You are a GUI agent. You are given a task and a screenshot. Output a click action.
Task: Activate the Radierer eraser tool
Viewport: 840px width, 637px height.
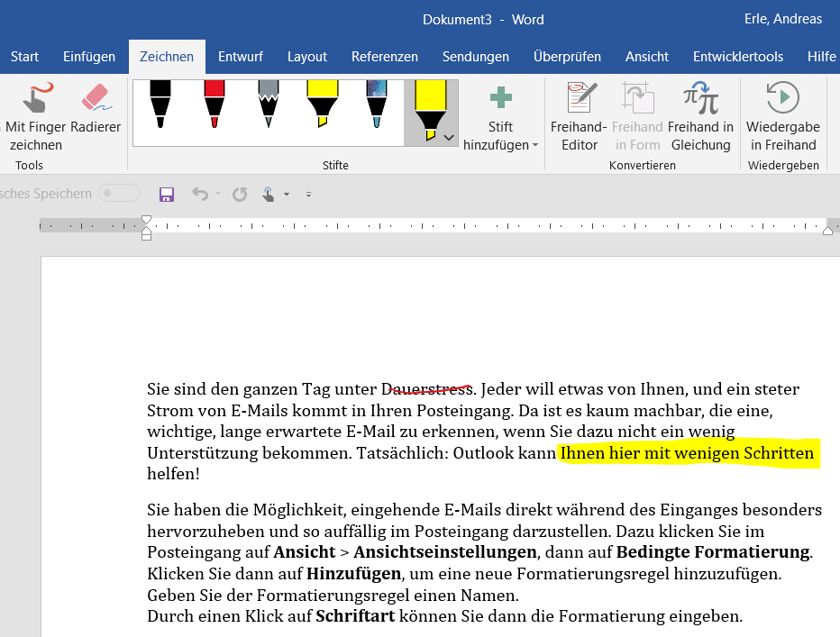pyautogui.click(x=96, y=110)
